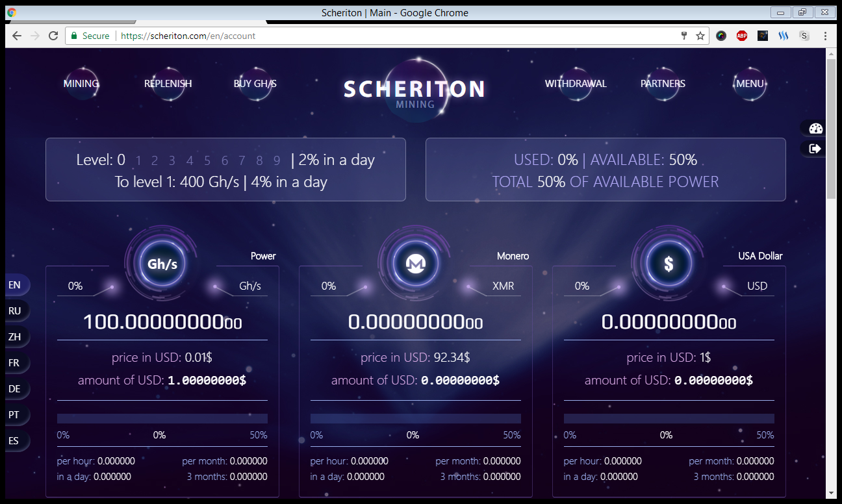
Task: Select level 1 in the level row
Action: point(140,160)
